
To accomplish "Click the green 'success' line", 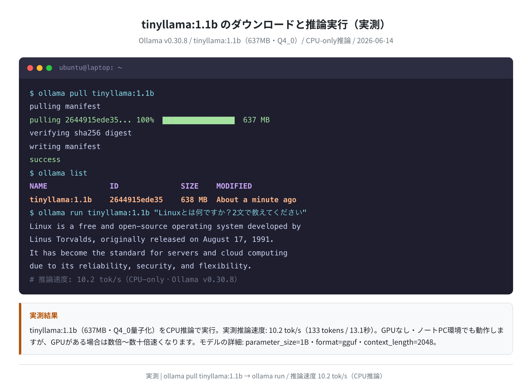I will 45,160.
